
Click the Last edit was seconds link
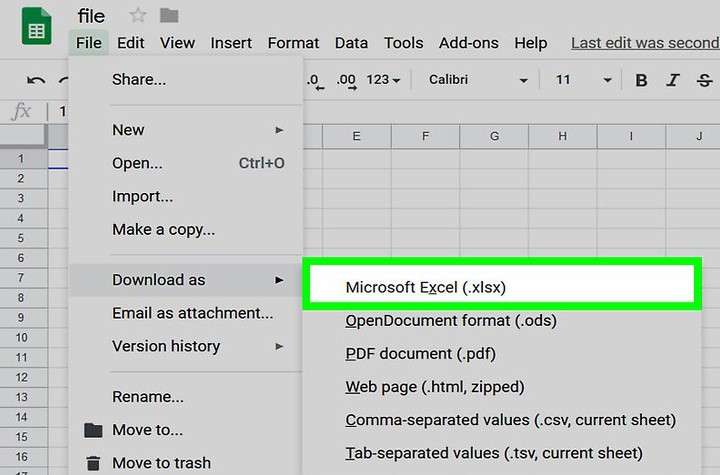pyautogui.click(x=645, y=43)
